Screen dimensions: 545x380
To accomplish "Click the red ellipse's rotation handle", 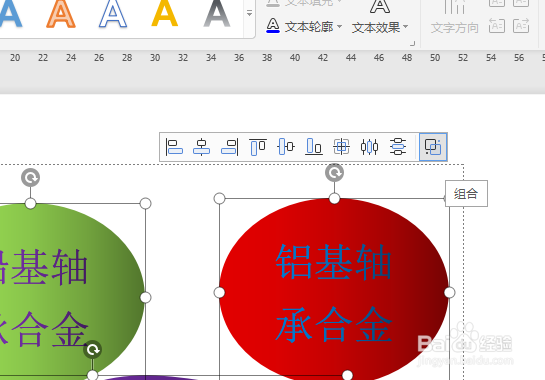I will pos(334,172).
